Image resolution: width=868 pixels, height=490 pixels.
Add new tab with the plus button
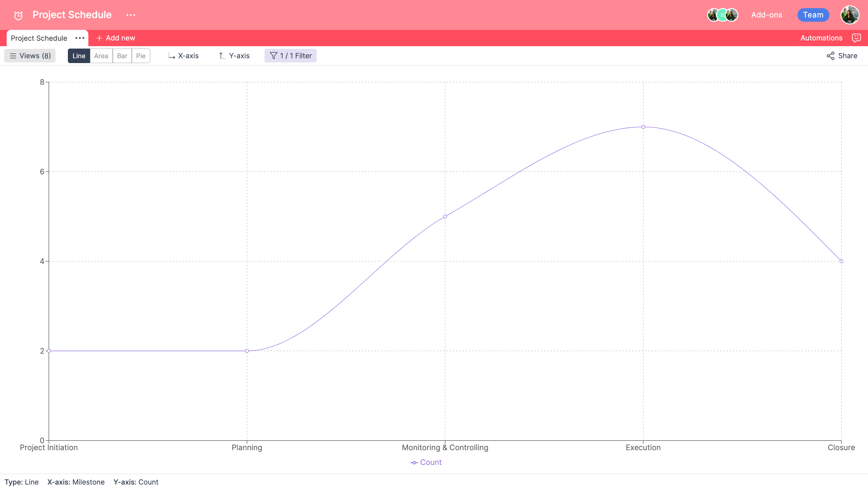coord(116,38)
